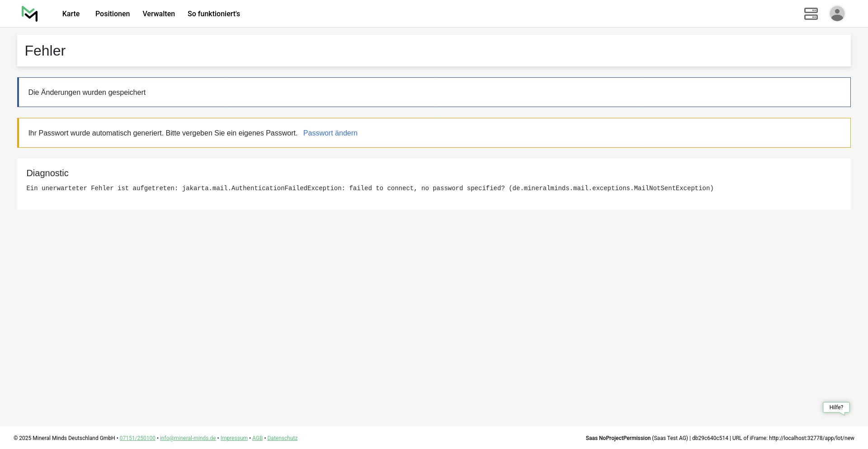This screenshot has width=868, height=449.
Task: Open the Karte menu item
Action: 71,14
